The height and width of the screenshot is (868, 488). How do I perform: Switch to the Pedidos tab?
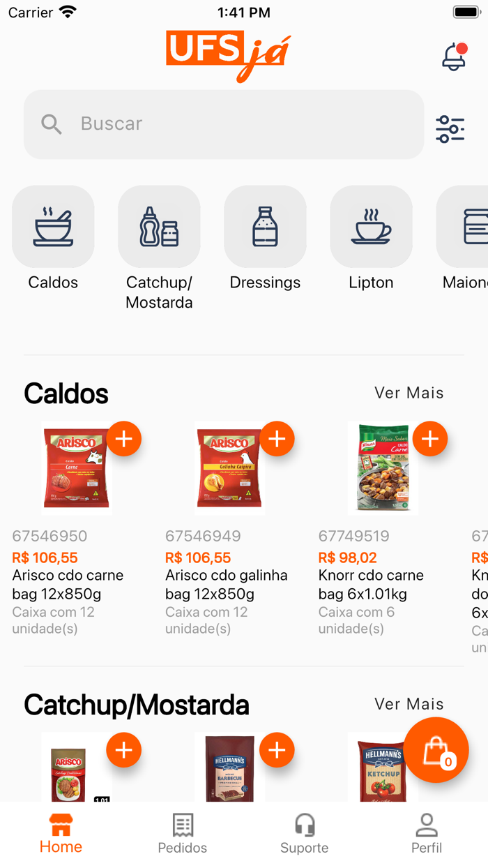(x=183, y=834)
